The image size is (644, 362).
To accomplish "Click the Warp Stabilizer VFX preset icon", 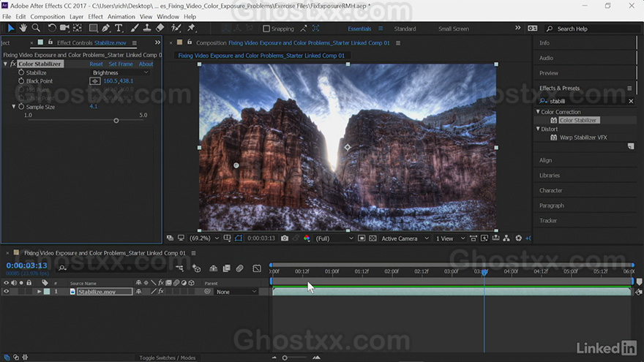I will click(553, 137).
